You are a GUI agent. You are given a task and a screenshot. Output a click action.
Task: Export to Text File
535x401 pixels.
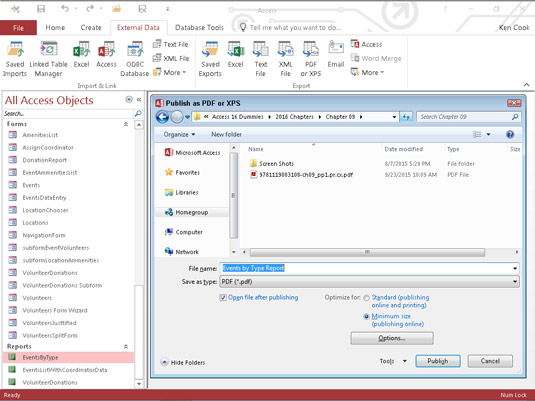point(260,59)
